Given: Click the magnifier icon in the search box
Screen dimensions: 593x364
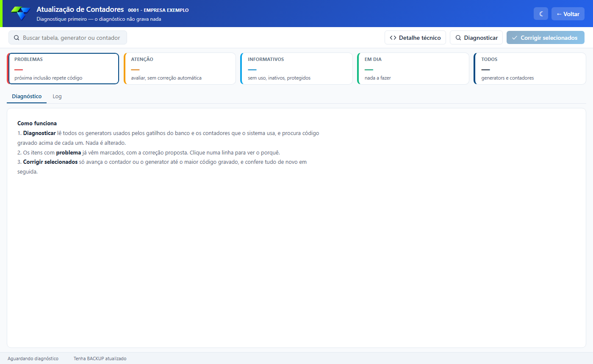Looking at the screenshot, I should [x=17, y=38].
